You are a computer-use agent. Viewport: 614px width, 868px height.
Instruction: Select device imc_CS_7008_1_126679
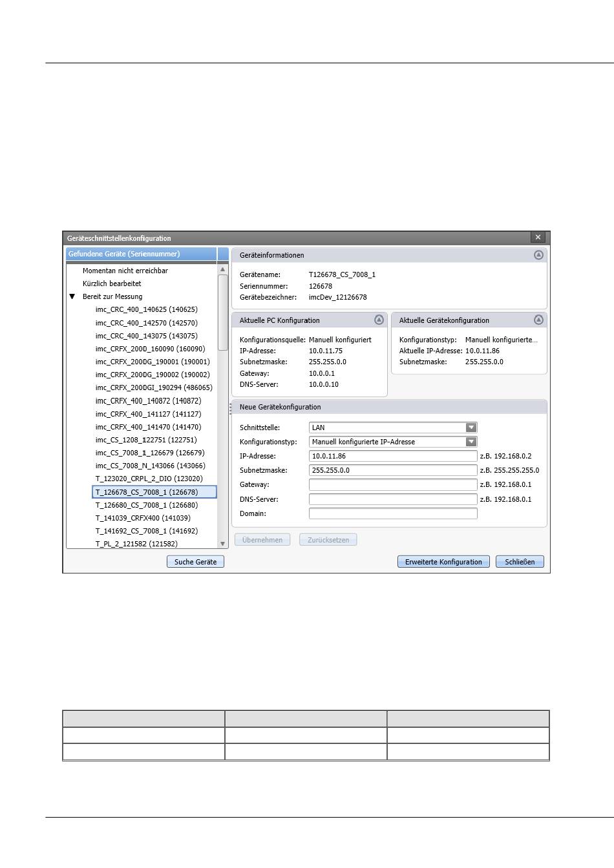coord(150,453)
